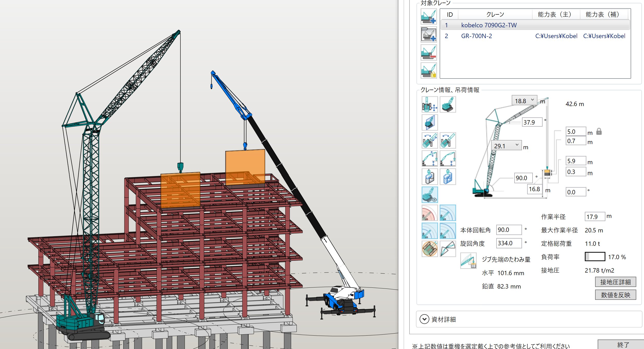
Task: Click the 接地圧詳細 button
Action: [x=615, y=282]
